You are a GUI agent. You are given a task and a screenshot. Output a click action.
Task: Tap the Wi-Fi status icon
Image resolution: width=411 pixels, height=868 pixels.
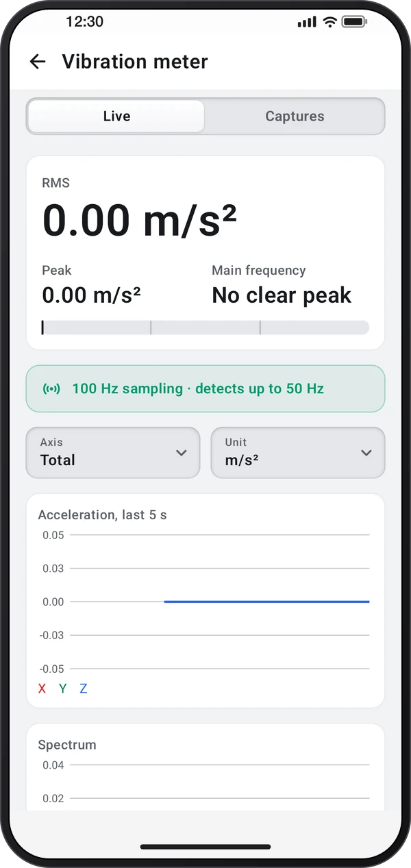pos(330,22)
